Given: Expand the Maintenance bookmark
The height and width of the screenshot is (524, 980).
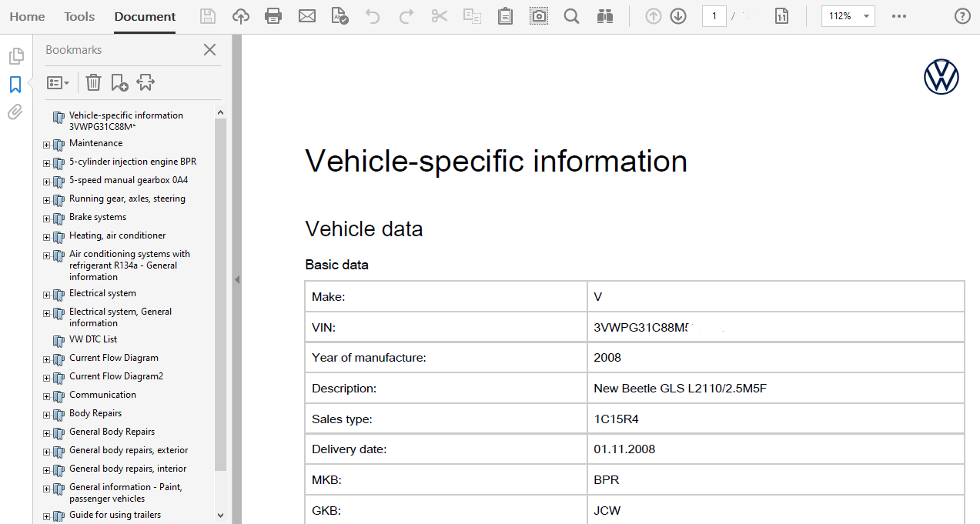Looking at the screenshot, I should [46, 145].
